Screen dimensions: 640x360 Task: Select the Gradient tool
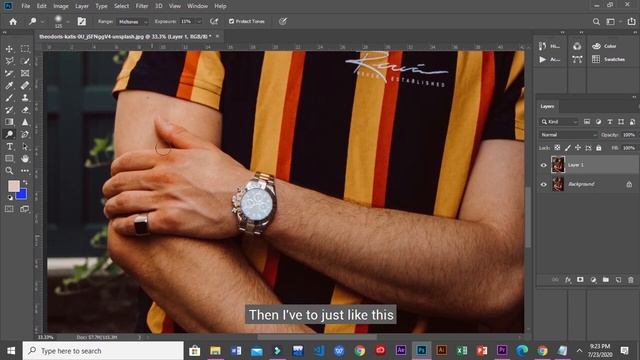pos(9,122)
